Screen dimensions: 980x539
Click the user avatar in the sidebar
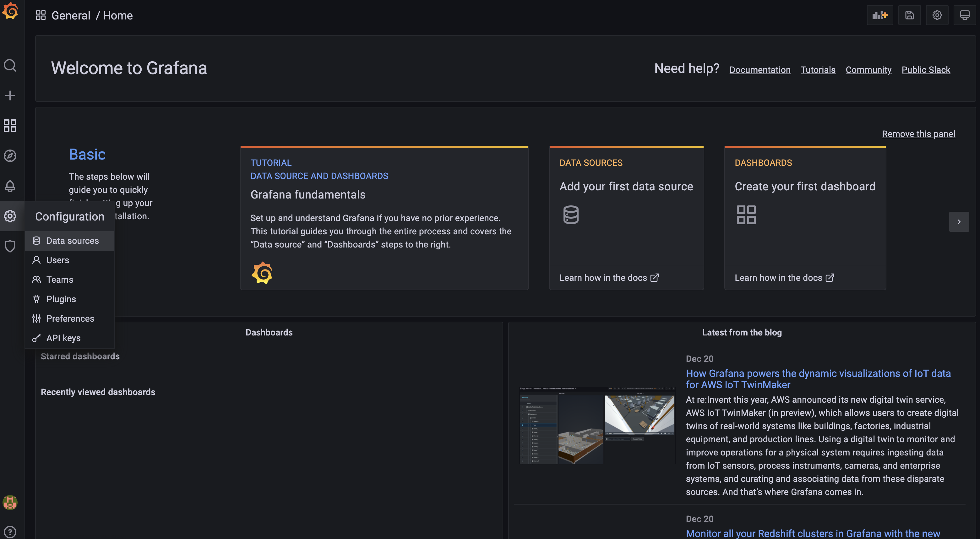pyautogui.click(x=10, y=503)
